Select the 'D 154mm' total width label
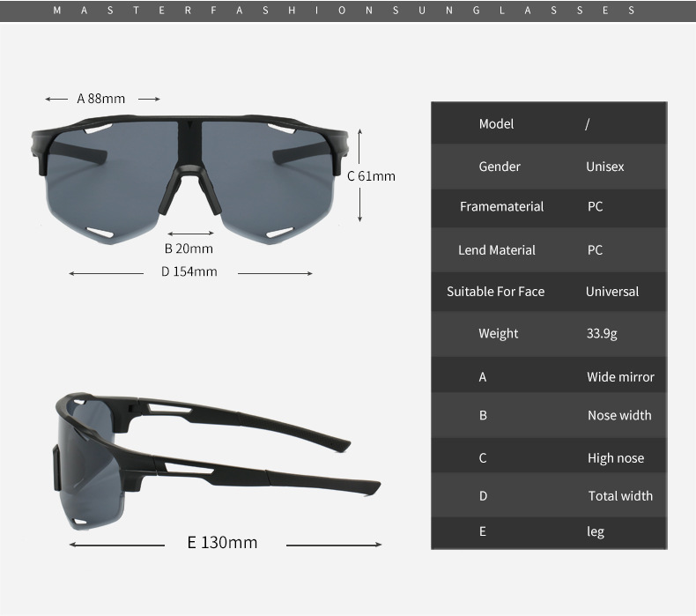This screenshot has width=696, height=616. [189, 271]
